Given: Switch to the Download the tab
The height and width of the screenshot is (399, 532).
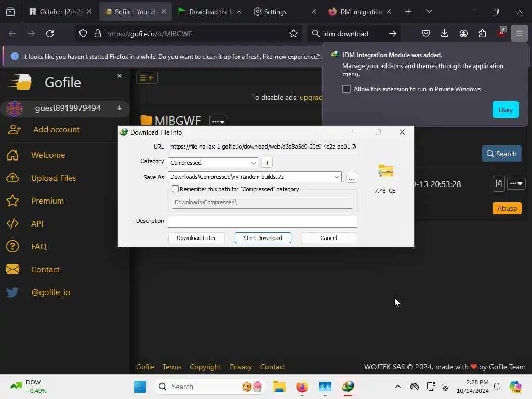Looking at the screenshot, I should tap(210, 12).
